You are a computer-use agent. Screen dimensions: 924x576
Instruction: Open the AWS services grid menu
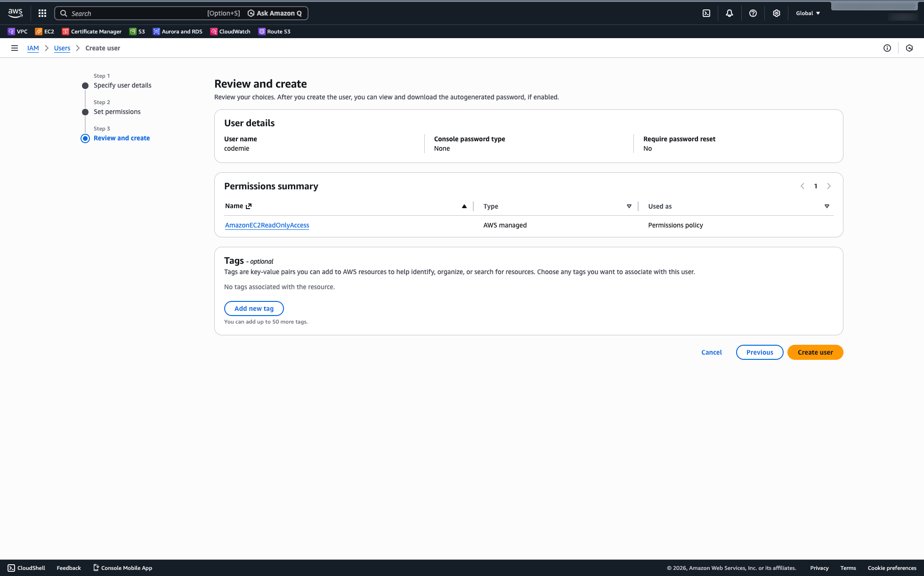click(x=42, y=13)
